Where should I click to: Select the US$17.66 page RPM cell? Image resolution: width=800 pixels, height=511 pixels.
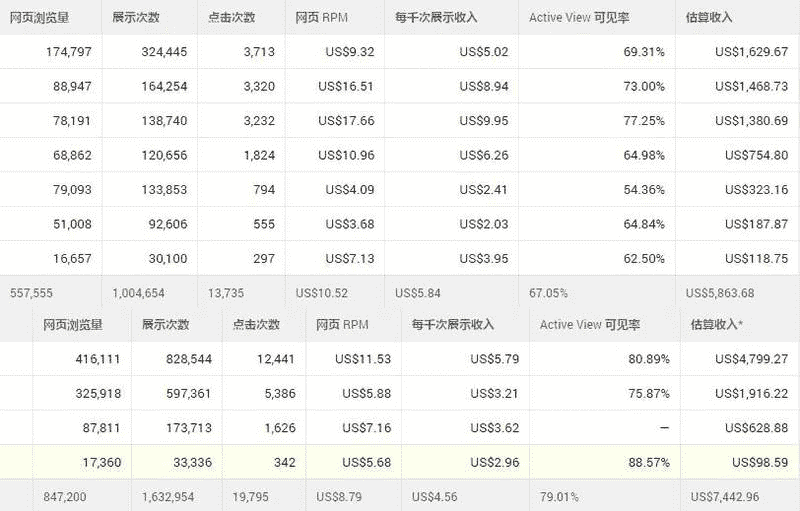coord(345,120)
